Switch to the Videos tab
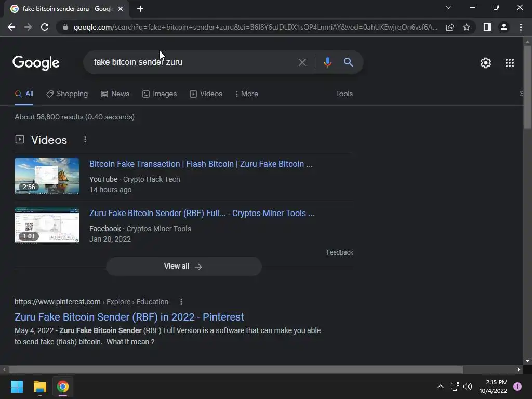The image size is (532, 399). tap(206, 94)
